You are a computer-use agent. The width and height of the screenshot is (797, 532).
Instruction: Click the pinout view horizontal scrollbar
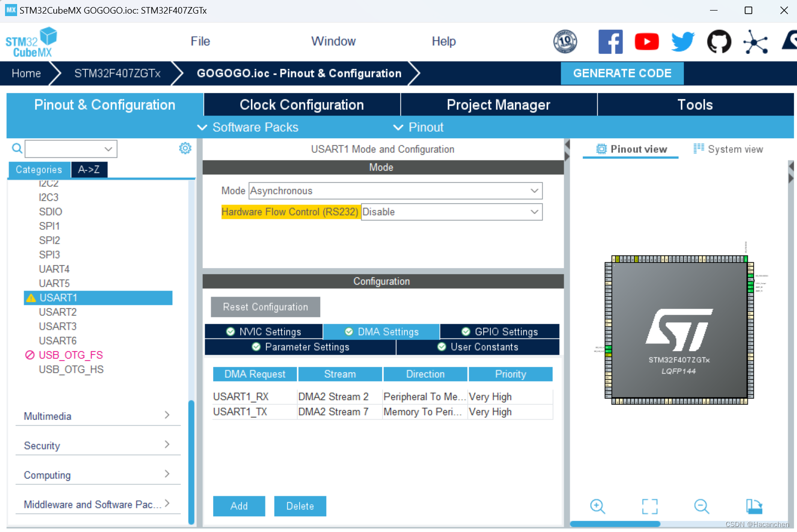click(615, 524)
